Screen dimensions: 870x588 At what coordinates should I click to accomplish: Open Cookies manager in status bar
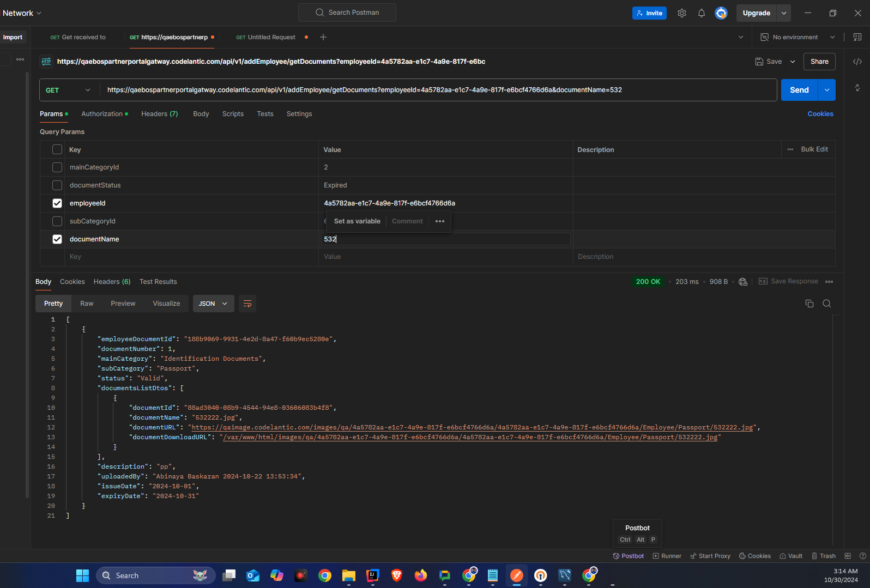[755, 556]
